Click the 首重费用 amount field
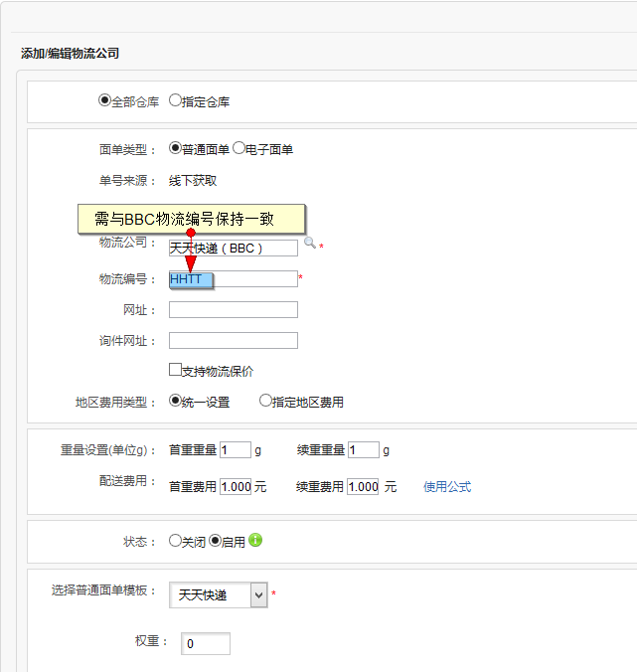The width and height of the screenshot is (637, 672). pos(236,487)
